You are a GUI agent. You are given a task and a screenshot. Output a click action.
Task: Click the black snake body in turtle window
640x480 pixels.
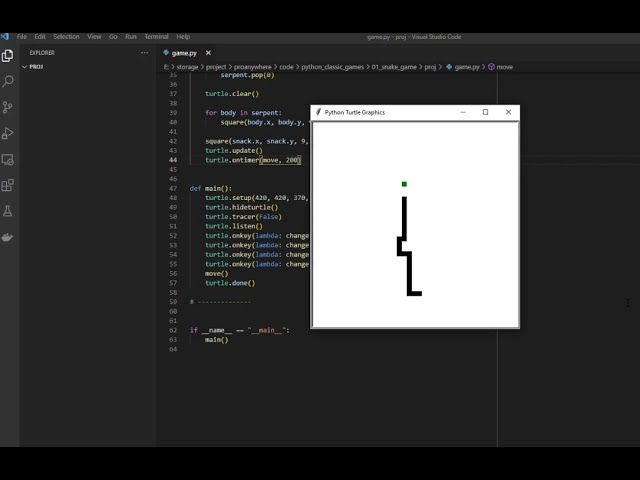pyautogui.click(x=409, y=271)
